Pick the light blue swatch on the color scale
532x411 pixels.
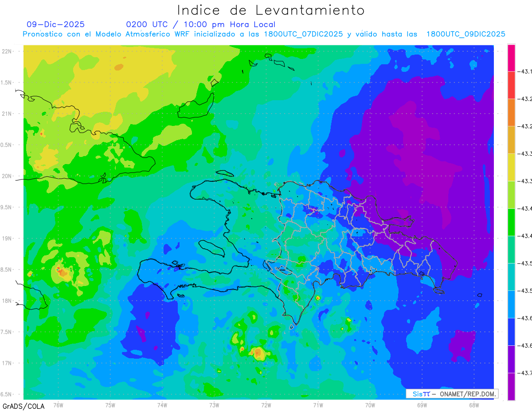tap(512, 304)
